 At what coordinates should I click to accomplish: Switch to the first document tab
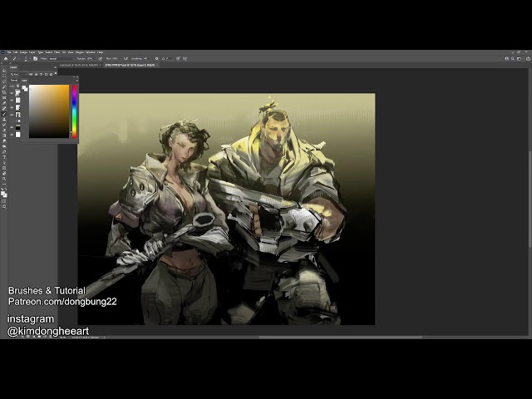pyautogui.click(x=80, y=65)
